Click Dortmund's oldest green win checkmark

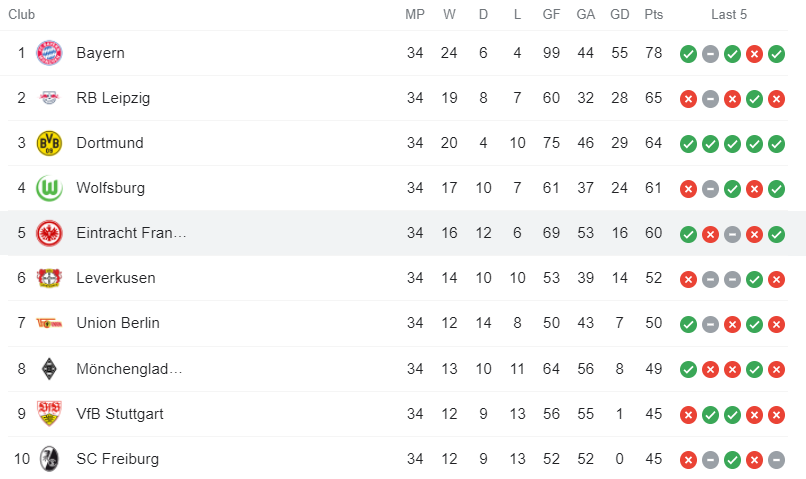pos(688,144)
